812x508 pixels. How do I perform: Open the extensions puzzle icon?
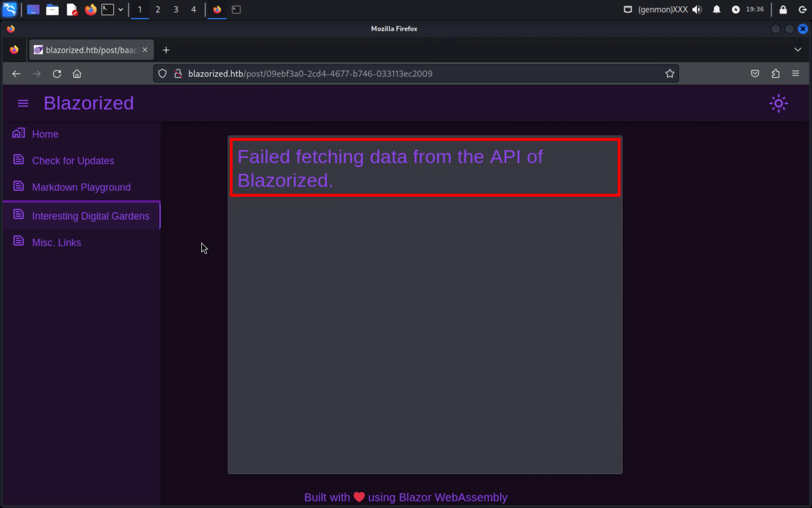pos(775,73)
